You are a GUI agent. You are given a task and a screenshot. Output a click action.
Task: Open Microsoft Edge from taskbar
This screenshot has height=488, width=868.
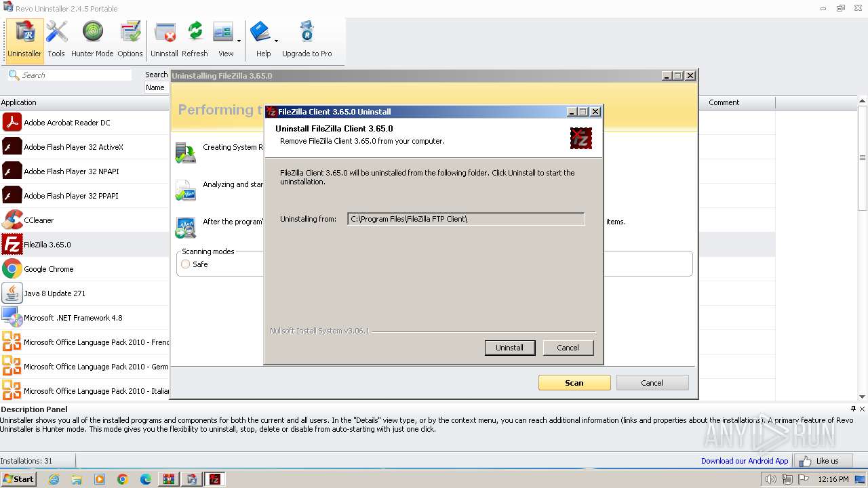click(x=146, y=479)
